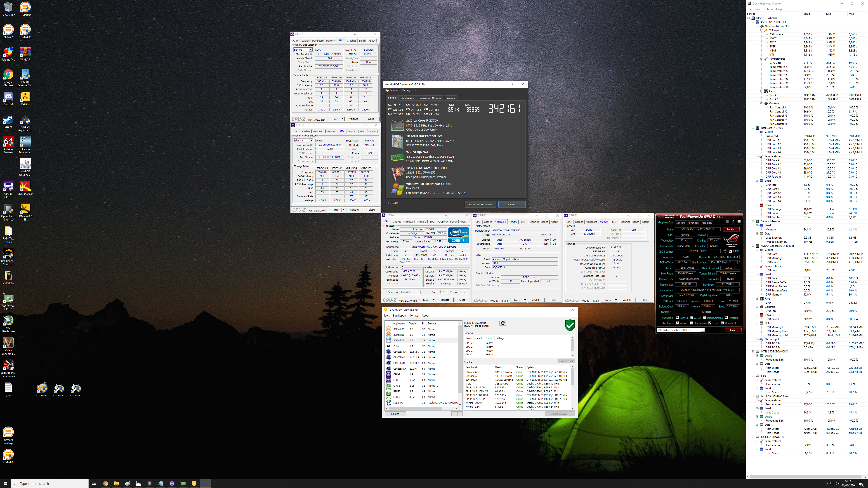Open the 3DMark2000 desktop icon
868x488 pixels.
click(x=25, y=188)
